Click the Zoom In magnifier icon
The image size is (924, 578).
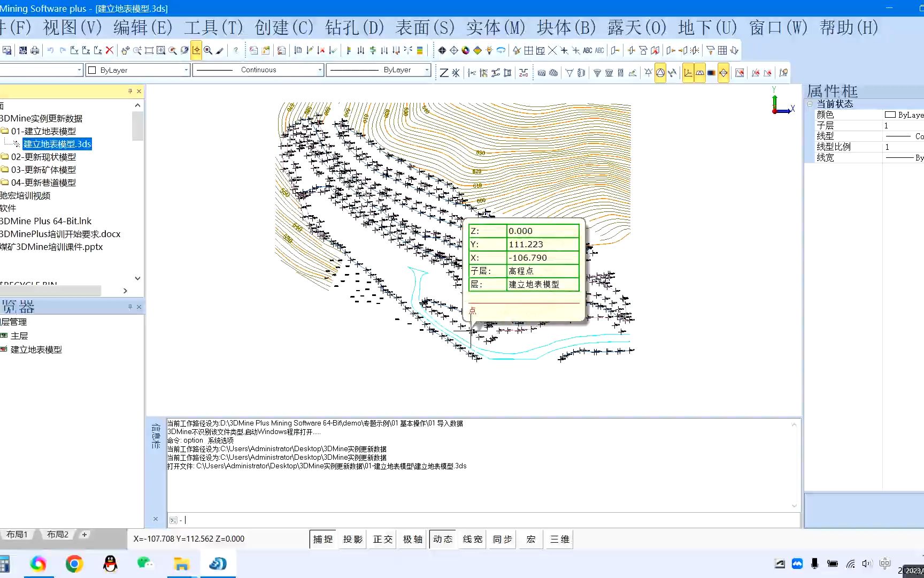click(137, 50)
